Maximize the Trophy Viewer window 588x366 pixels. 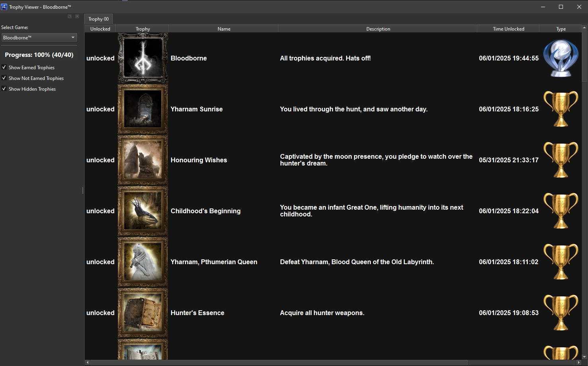point(561,7)
